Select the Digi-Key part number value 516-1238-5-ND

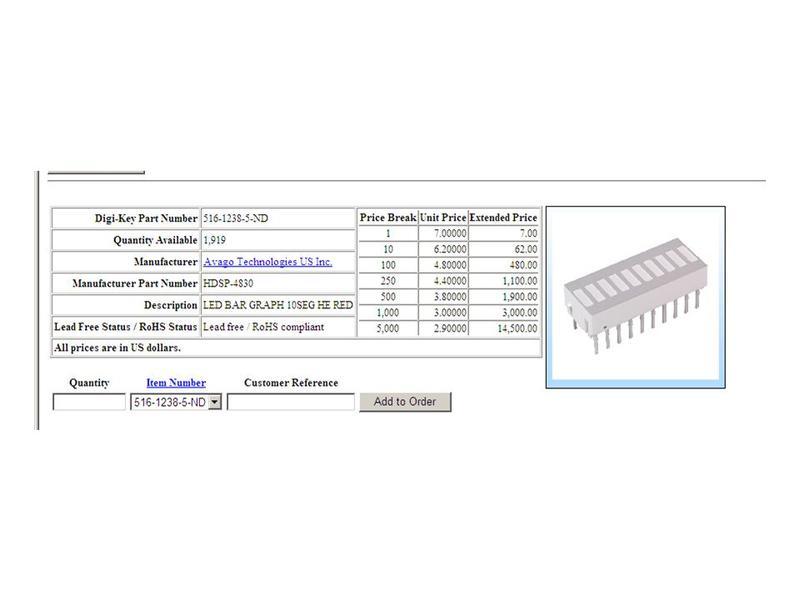tap(235, 218)
